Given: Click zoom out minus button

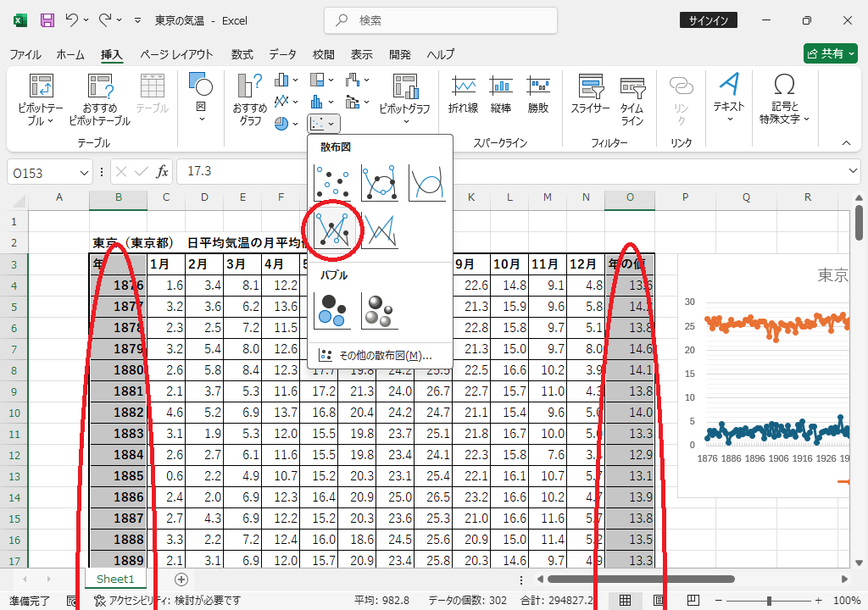Looking at the screenshot, I should click(719, 601).
